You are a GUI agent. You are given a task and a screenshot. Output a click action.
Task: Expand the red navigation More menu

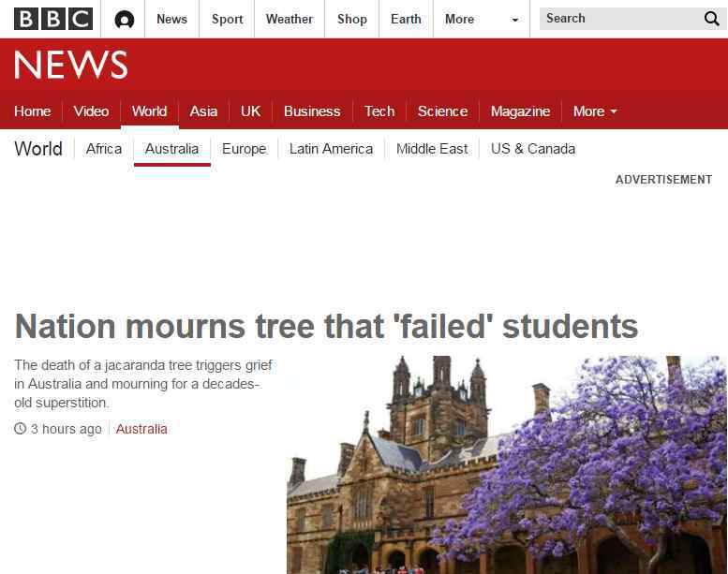595,111
